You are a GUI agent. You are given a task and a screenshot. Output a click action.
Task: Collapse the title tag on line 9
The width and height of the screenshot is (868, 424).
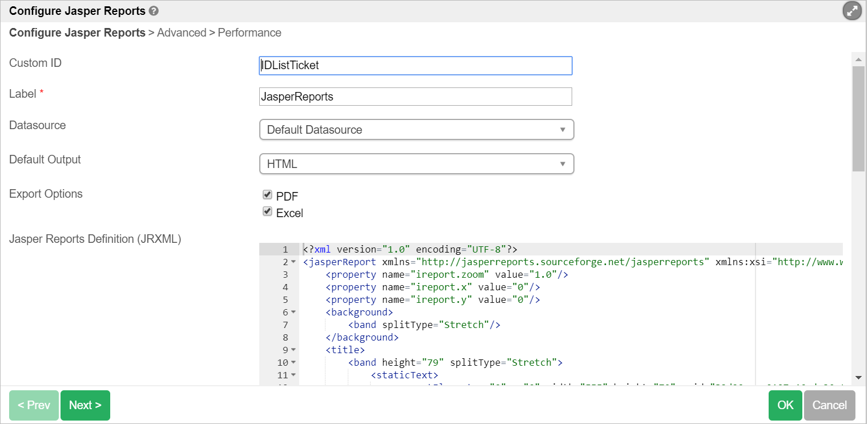[x=294, y=350]
